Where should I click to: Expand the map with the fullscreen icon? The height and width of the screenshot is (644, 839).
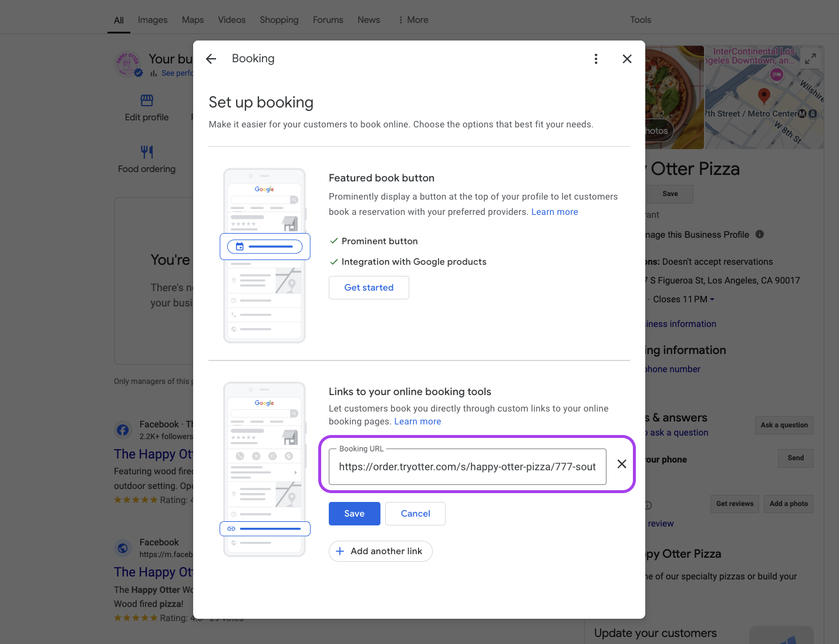[x=810, y=59]
